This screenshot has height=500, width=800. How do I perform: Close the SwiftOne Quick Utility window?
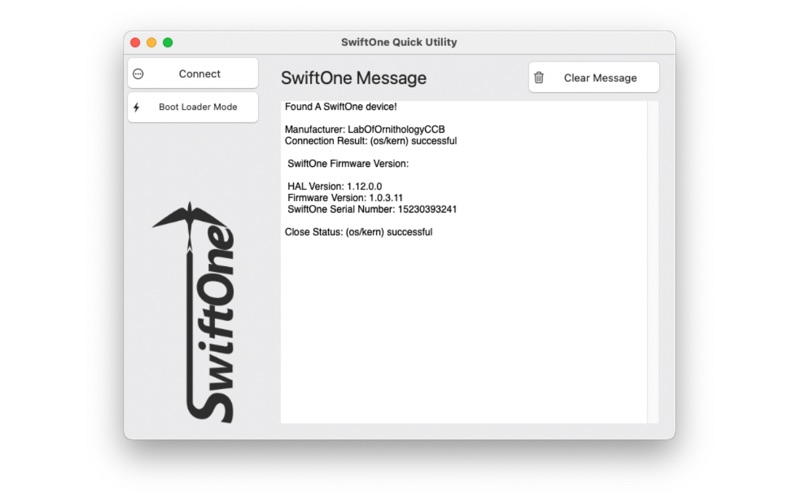point(136,42)
